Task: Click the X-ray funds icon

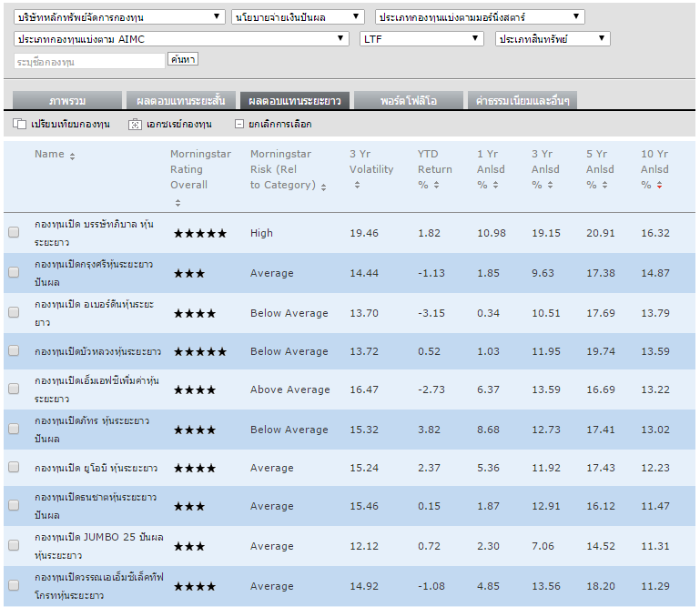Action: pos(135,124)
